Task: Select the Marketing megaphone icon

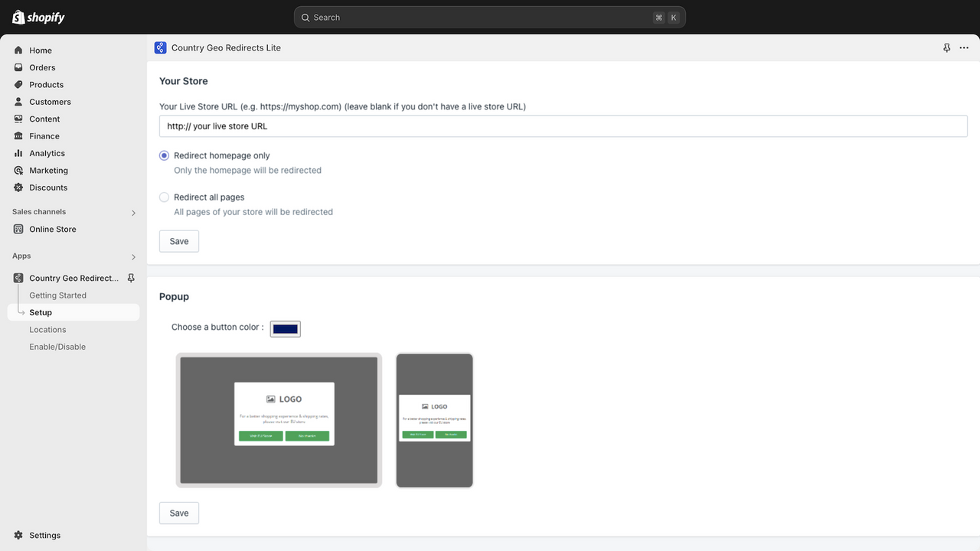Action: 18,170
